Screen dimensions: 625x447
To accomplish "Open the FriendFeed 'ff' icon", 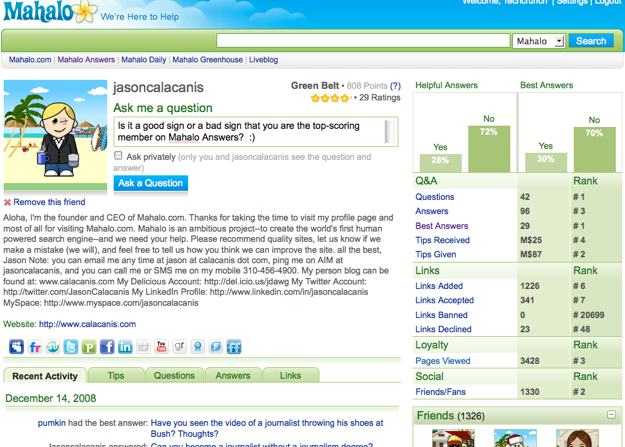I will tap(234, 347).
